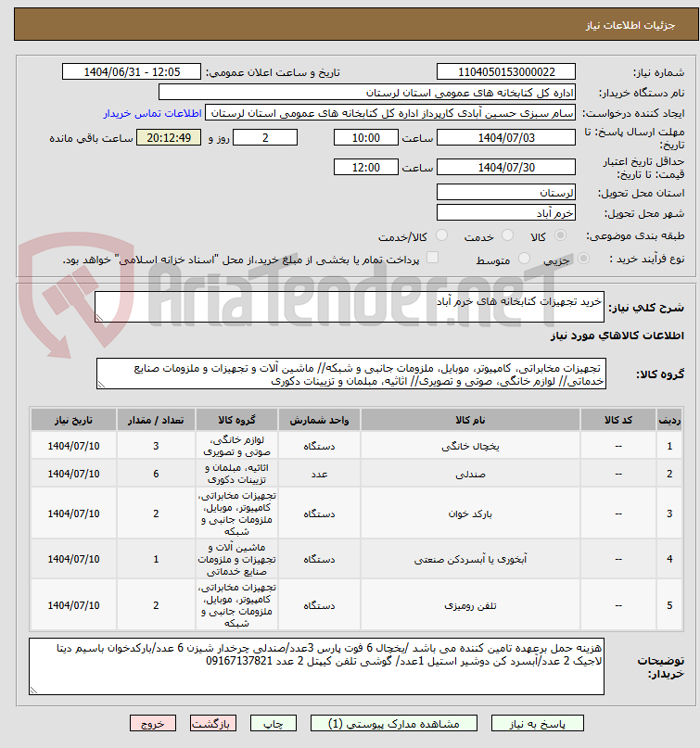This screenshot has height=748, width=700.
Task: Select the کالا radio button
Action: point(560,235)
